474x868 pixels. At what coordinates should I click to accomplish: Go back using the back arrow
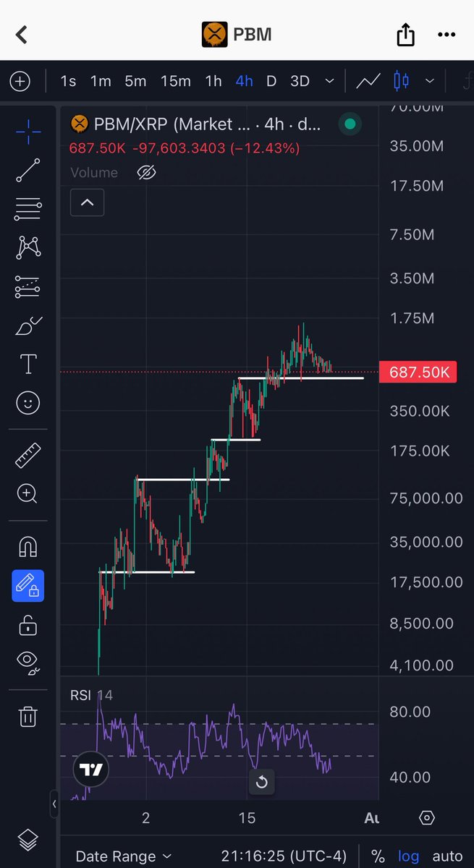click(22, 34)
